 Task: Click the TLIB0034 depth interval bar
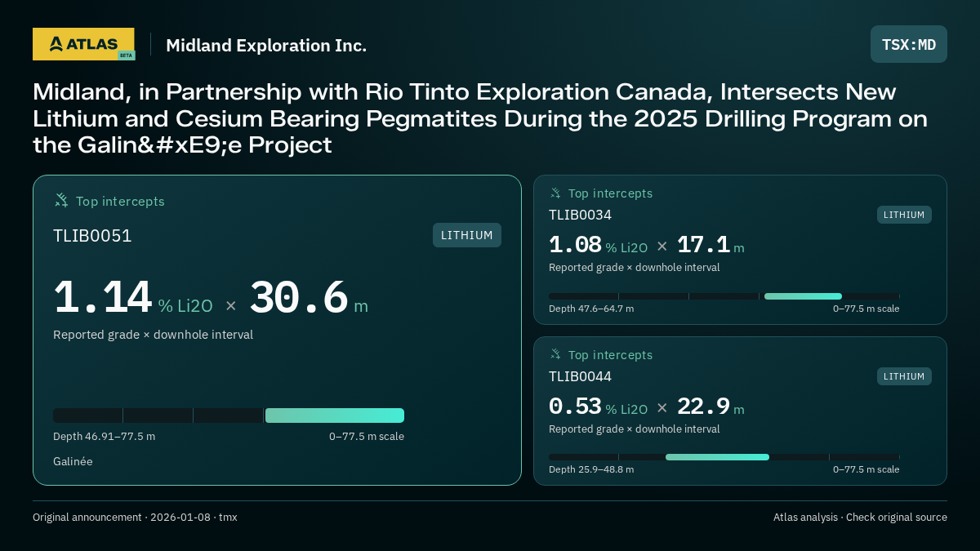click(724, 296)
